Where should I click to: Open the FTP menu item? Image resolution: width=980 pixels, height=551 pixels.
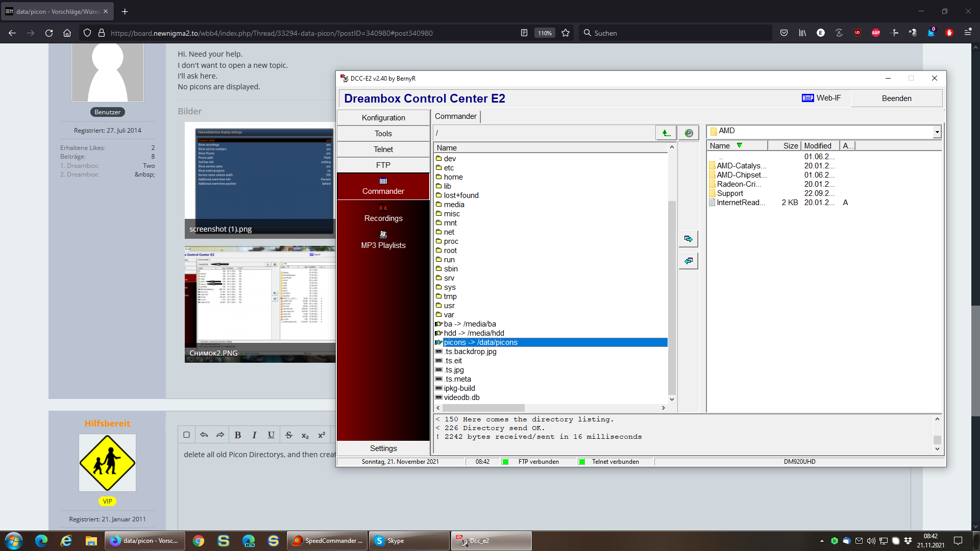click(x=383, y=165)
